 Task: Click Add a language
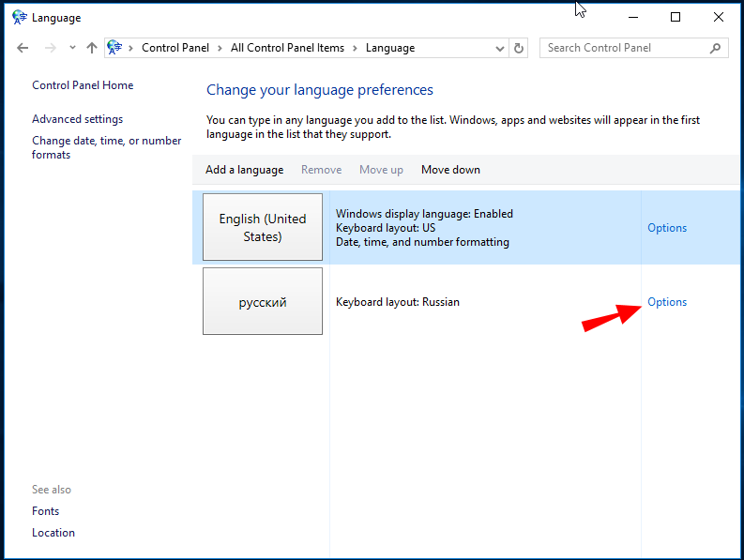point(244,170)
